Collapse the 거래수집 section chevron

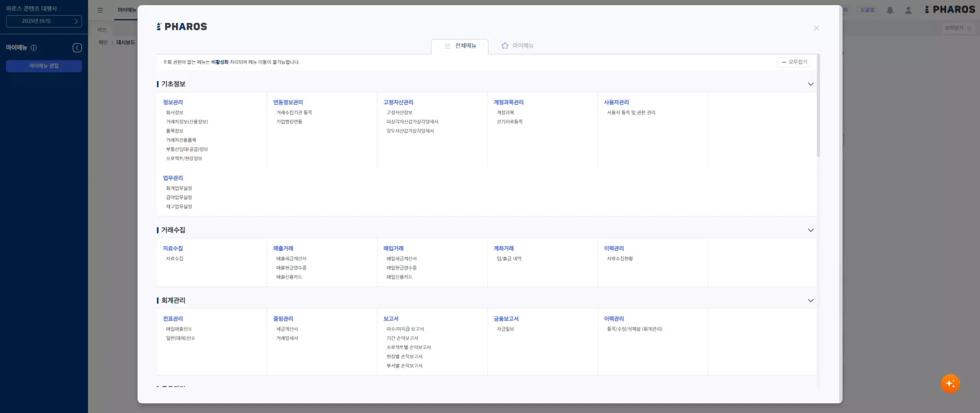coord(810,230)
